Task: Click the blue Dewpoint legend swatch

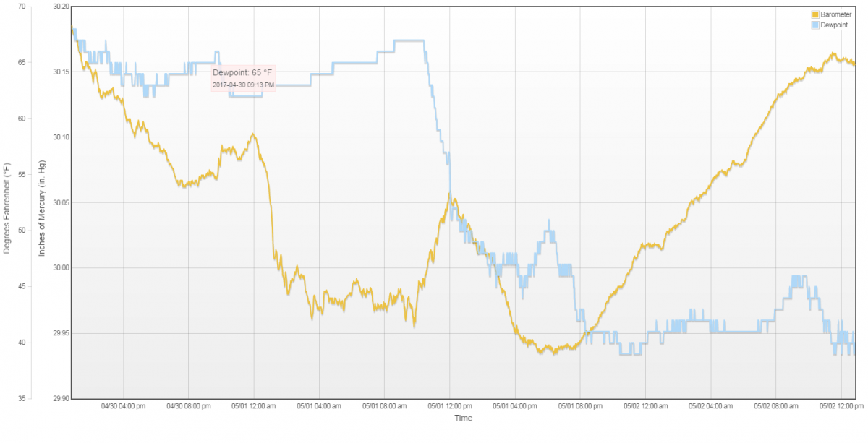Action: coord(814,25)
